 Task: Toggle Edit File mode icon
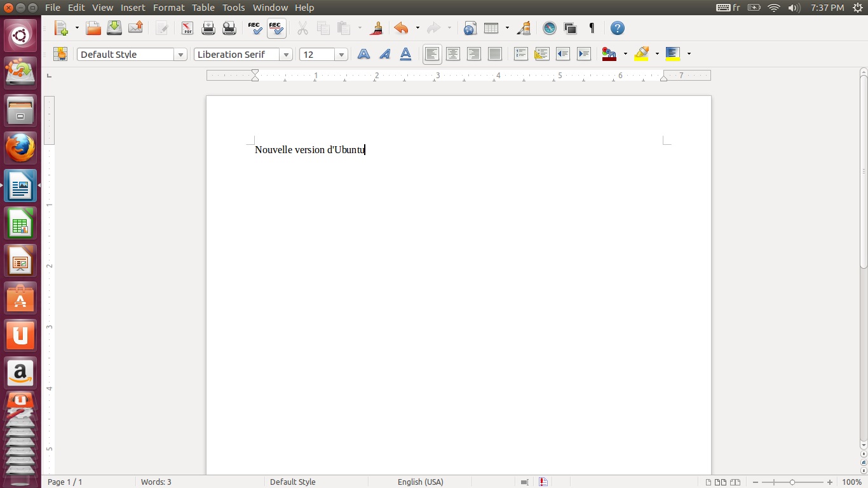click(162, 28)
